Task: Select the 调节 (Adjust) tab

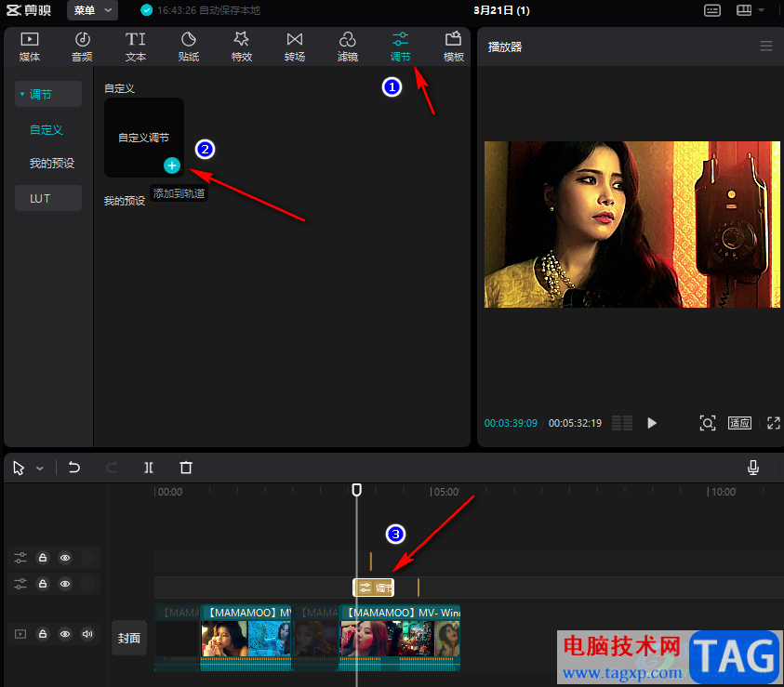Action: [x=401, y=46]
